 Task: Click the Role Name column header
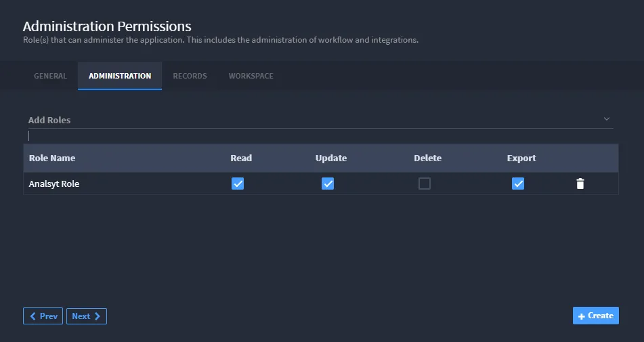(x=52, y=158)
